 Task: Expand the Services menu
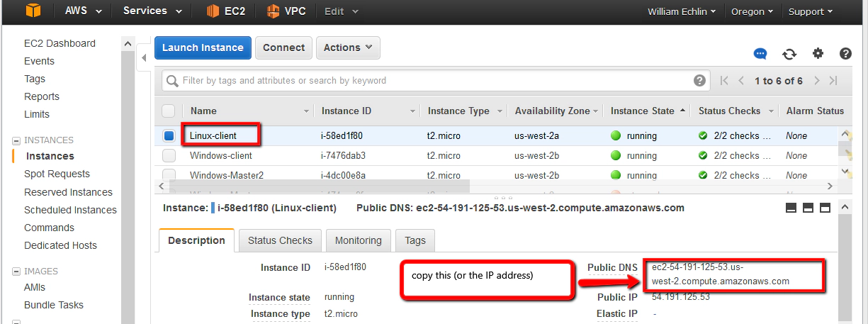click(152, 11)
